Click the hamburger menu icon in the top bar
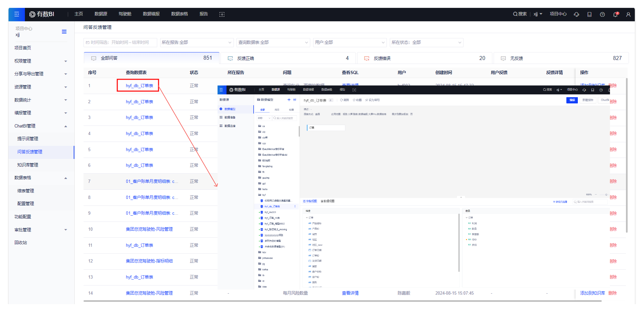Image resolution: width=644 pixels, height=312 pixels. point(17,14)
